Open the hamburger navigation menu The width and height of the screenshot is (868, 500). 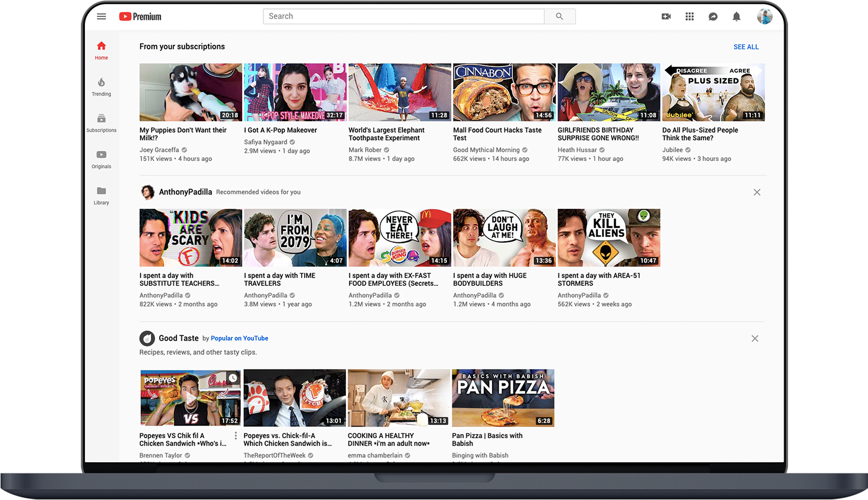point(101,16)
